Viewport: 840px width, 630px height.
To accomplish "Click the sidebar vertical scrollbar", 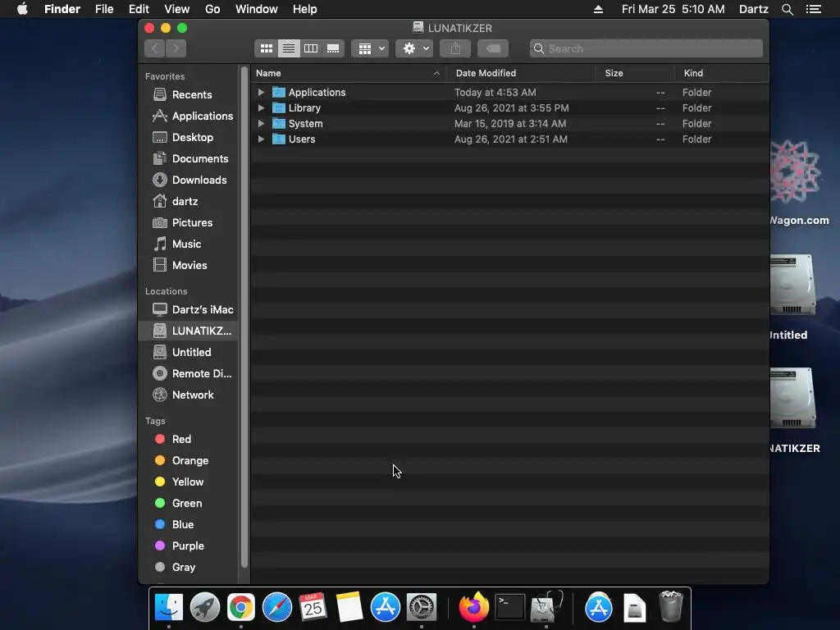I will [x=244, y=316].
